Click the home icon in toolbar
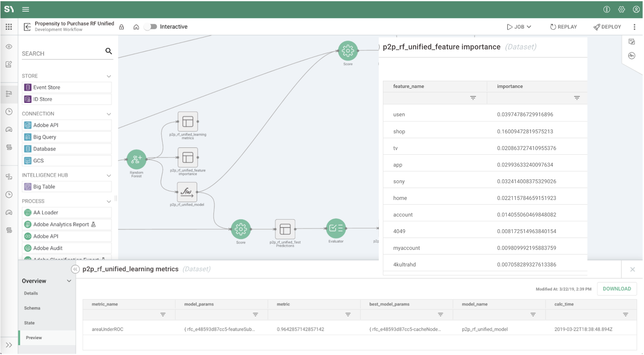Screen dimensions: 644x355 [x=136, y=27]
